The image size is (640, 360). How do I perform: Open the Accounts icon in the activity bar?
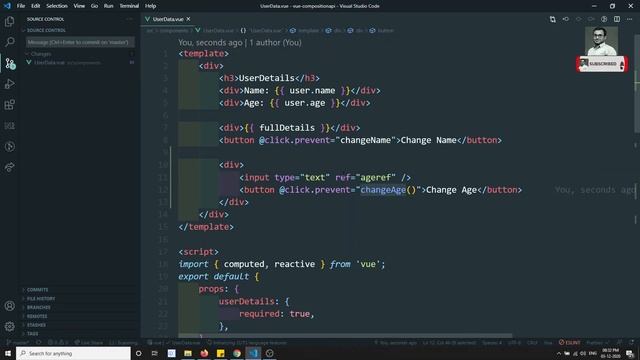click(9, 306)
